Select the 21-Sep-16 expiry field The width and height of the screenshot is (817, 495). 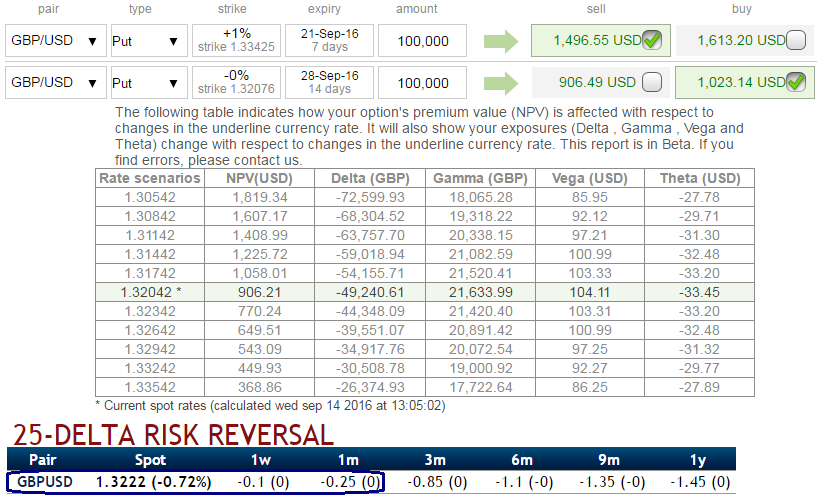coord(329,40)
